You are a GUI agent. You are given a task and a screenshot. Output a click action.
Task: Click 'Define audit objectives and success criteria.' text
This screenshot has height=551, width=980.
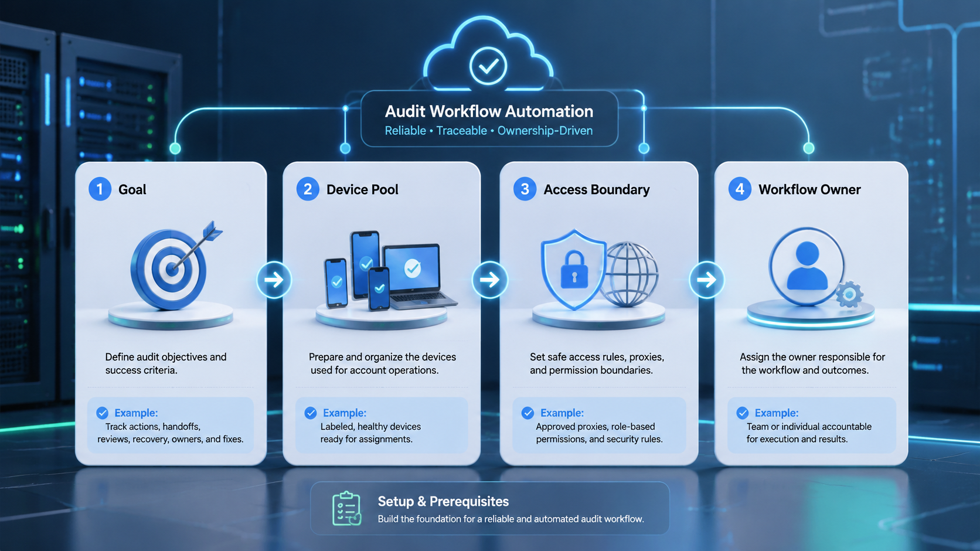[x=166, y=363]
